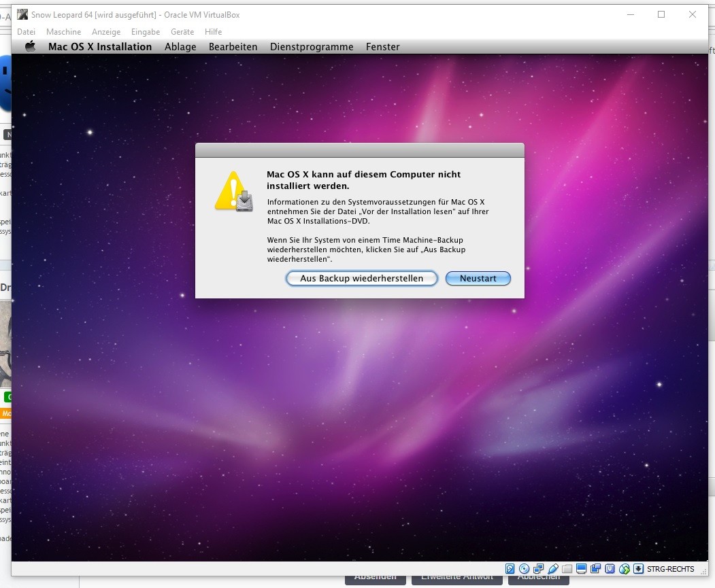Open the Maschine menu
715x588 pixels.
[x=63, y=32]
